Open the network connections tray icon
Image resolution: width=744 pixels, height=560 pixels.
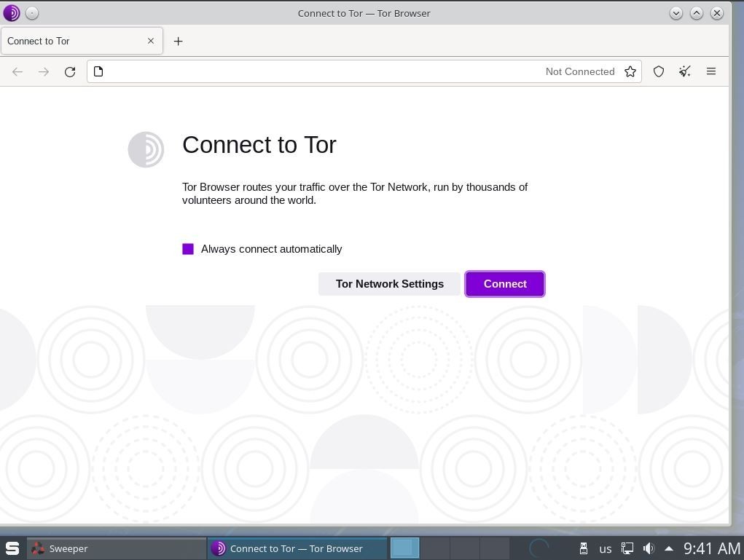(x=627, y=548)
